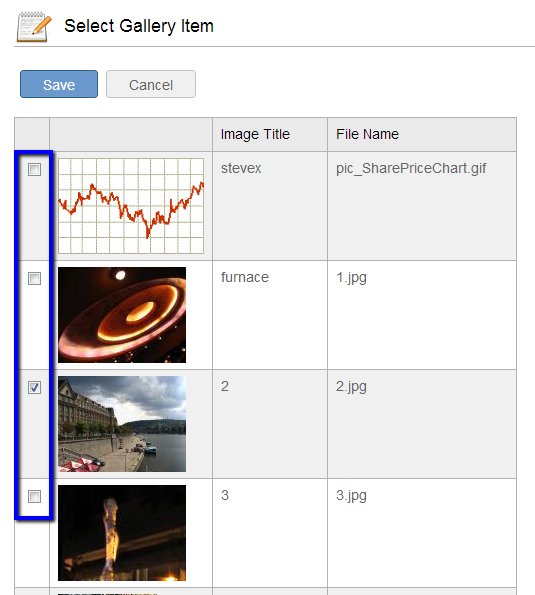
Task: Click the 2.jpg file name cell
Action: [422, 424]
